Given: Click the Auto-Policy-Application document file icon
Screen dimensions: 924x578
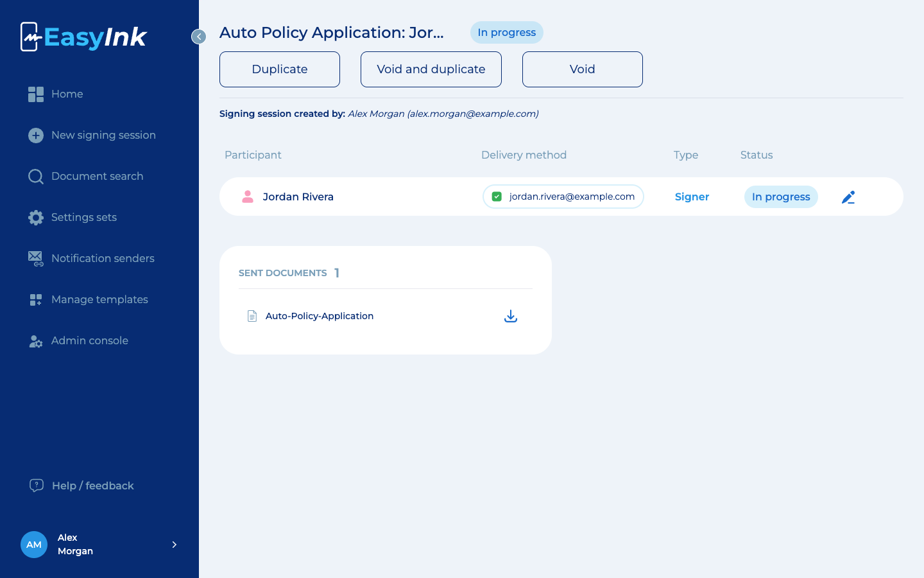Looking at the screenshot, I should 252,316.
